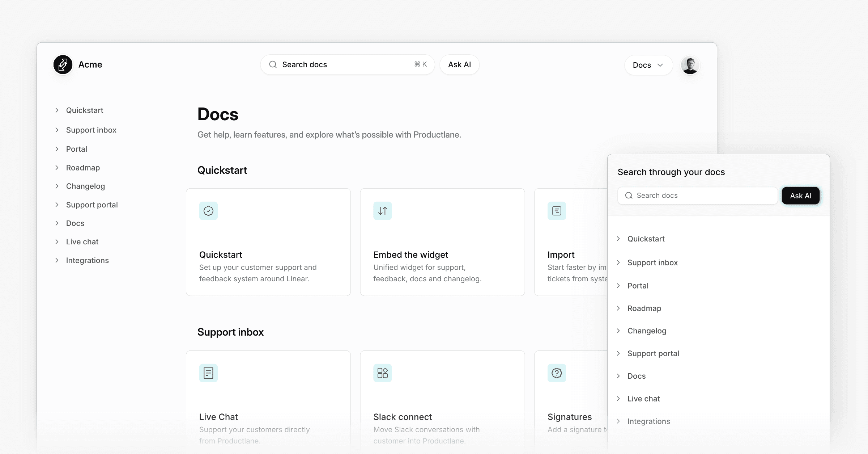Open Support portal in the search panel

click(x=653, y=353)
